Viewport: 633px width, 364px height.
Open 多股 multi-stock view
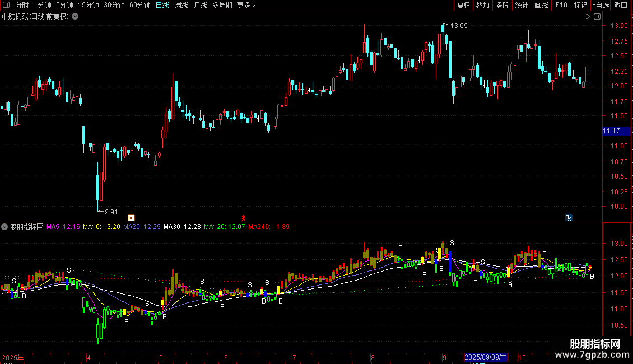tap(502, 5)
